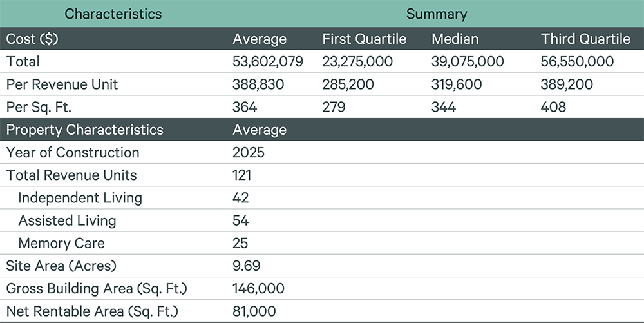Click the Site Area (Acres) value 9.69

click(247, 266)
